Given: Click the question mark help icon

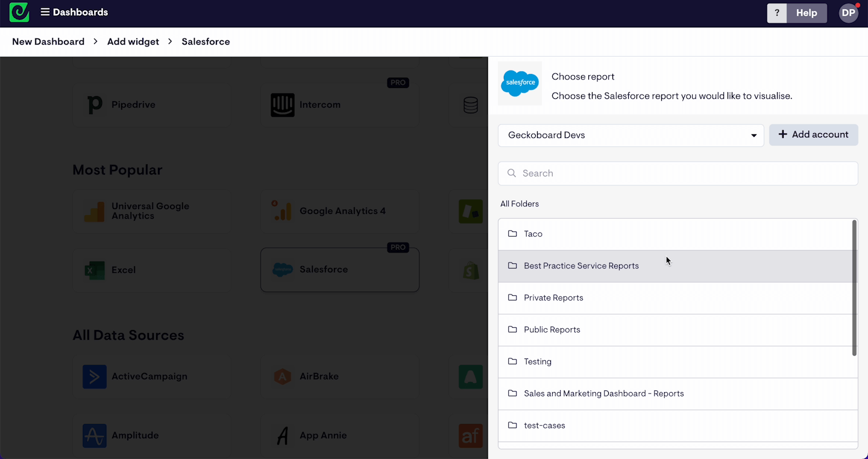Looking at the screenshot, I should (777, 13).
